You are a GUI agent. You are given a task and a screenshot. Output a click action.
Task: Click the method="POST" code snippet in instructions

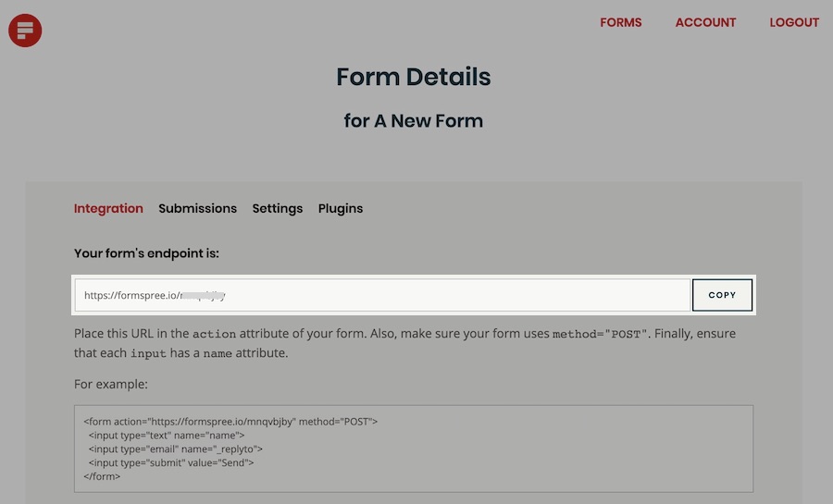coord(600,334)
